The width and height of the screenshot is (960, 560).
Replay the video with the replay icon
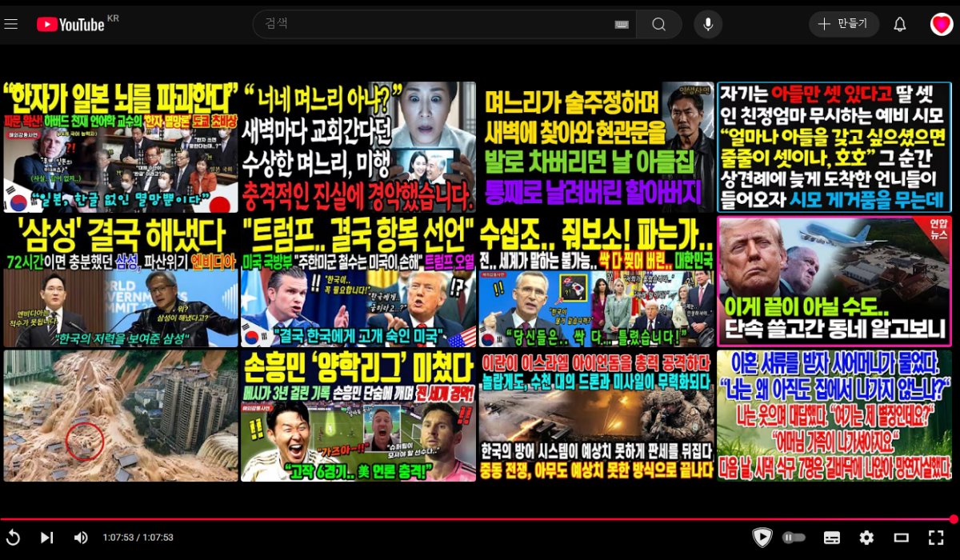tap(14, 538)
